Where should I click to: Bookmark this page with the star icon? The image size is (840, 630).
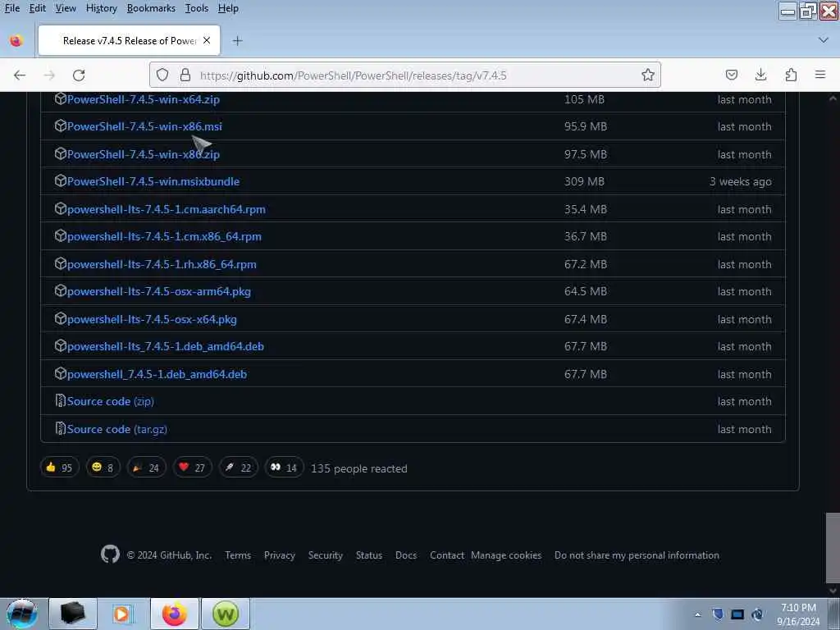point(648,75)
